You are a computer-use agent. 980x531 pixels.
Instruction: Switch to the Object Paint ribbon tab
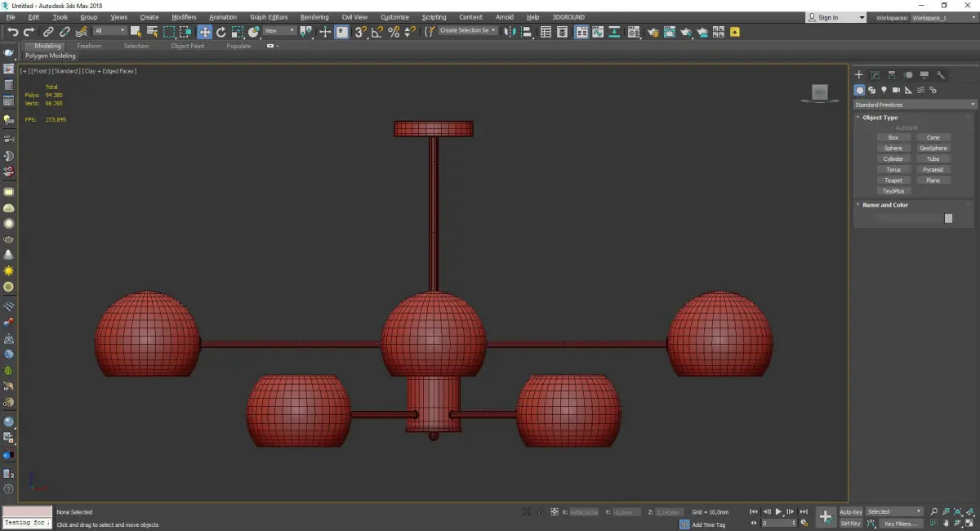point(188,46)
